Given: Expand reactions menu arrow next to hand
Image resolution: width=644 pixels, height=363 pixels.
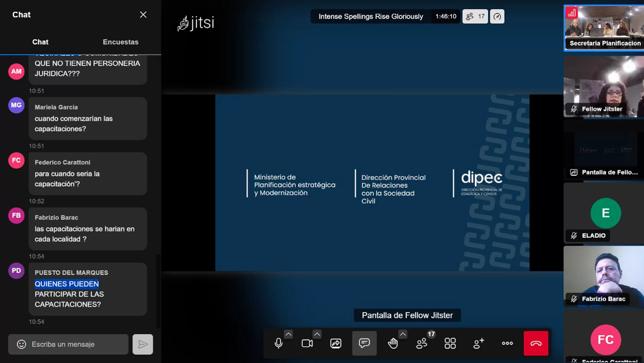Looking at the screenshot, I should tap(403, 334).
